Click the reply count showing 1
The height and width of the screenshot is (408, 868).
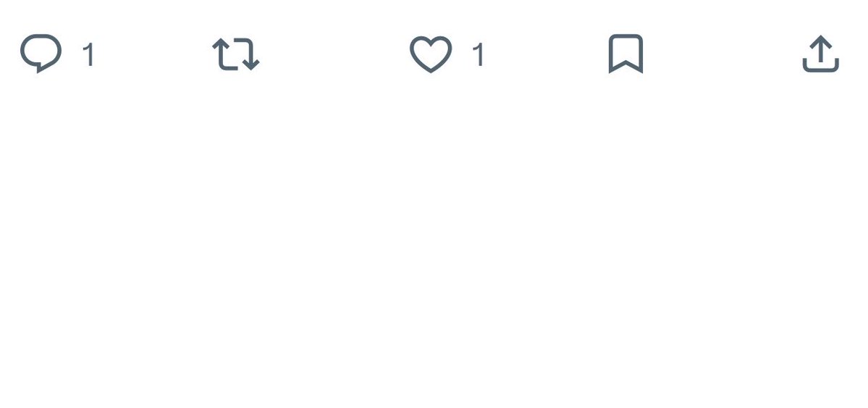(88, 55)
